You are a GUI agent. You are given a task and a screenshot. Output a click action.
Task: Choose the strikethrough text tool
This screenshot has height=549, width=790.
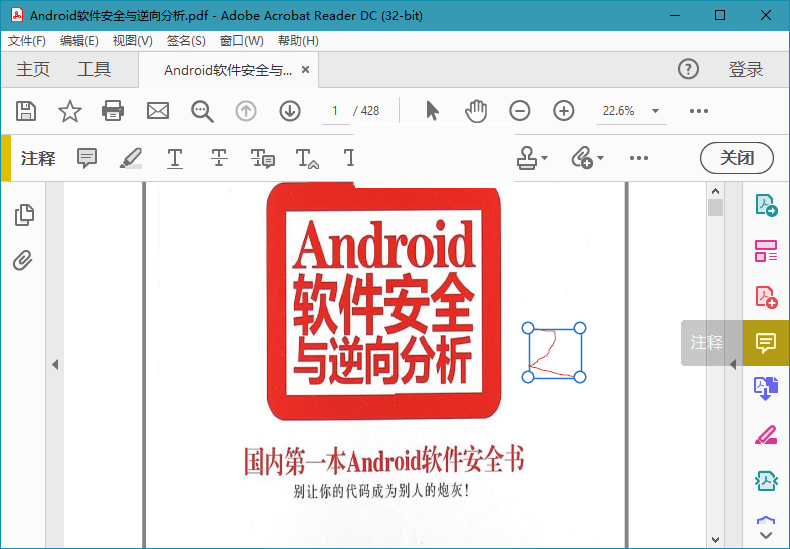(219, 158)
